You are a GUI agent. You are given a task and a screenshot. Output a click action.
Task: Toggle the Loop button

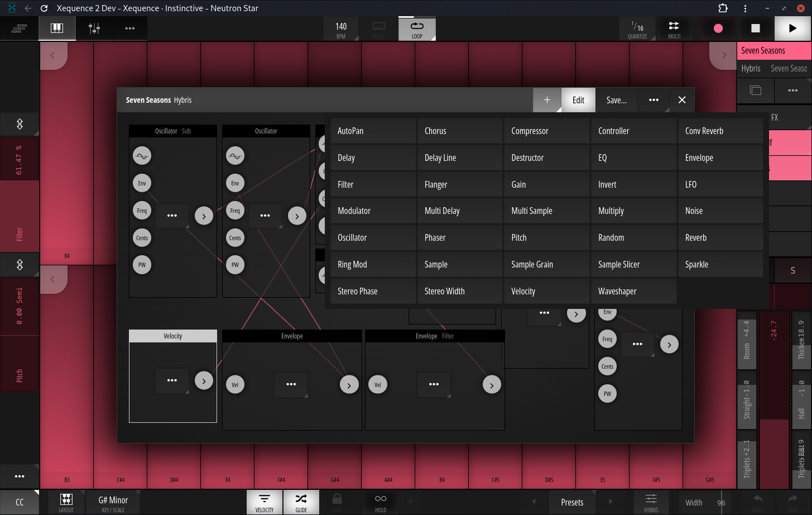click(417, 29)
